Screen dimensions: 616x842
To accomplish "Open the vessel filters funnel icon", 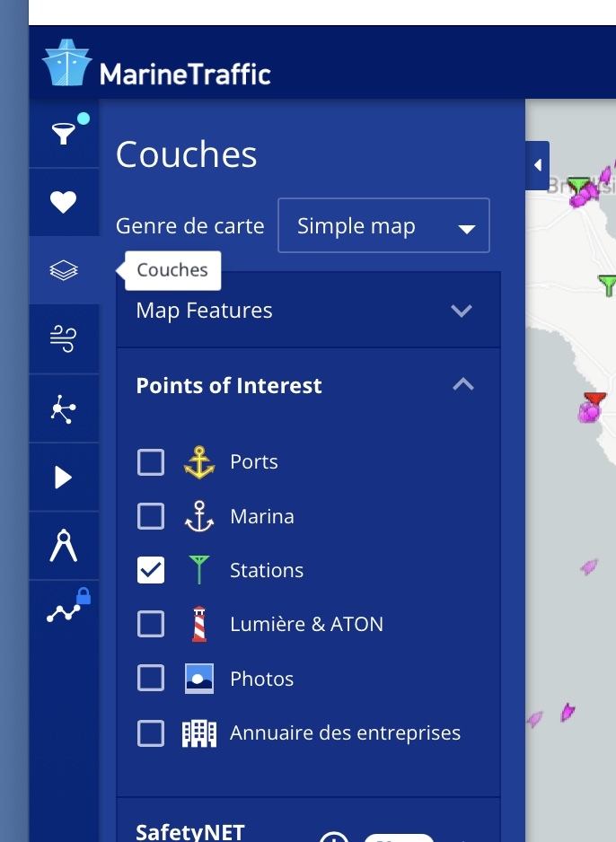I will point(64,133).
